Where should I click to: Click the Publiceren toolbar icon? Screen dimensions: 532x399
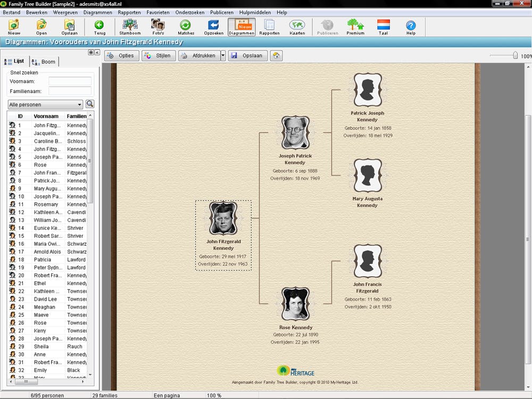pos(327,27)
